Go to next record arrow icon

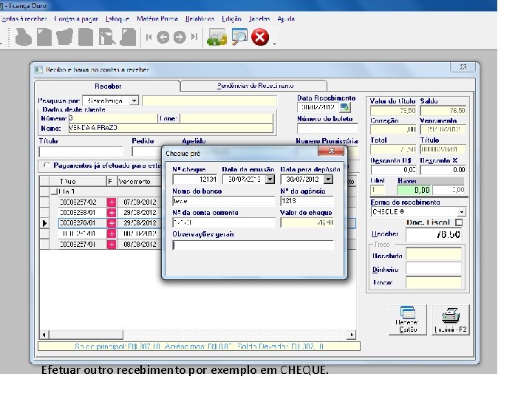coord(180,37)
